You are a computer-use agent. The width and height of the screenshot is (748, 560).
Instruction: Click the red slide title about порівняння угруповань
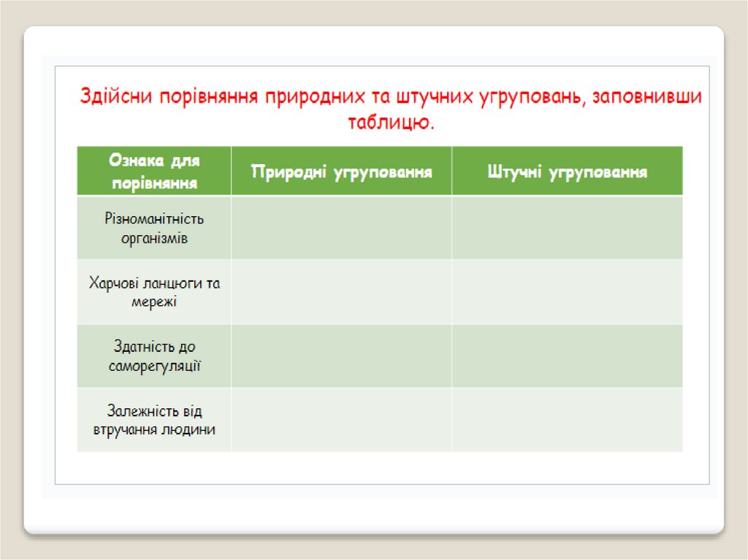pyautogui.click(x=391, y=109)
